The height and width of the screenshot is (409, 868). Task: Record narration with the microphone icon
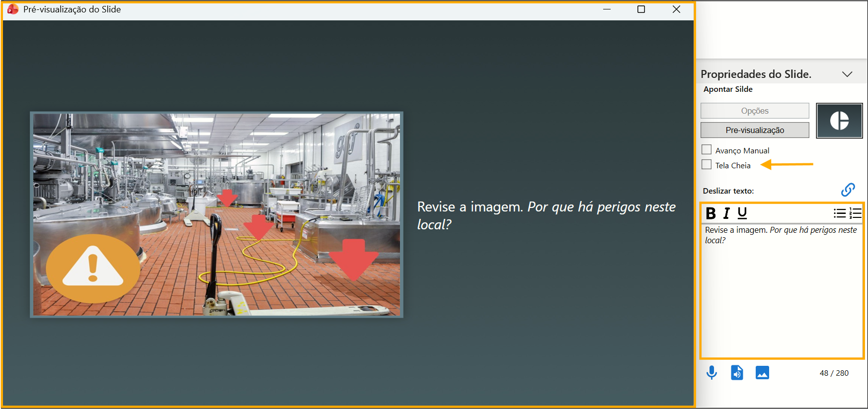711,372
